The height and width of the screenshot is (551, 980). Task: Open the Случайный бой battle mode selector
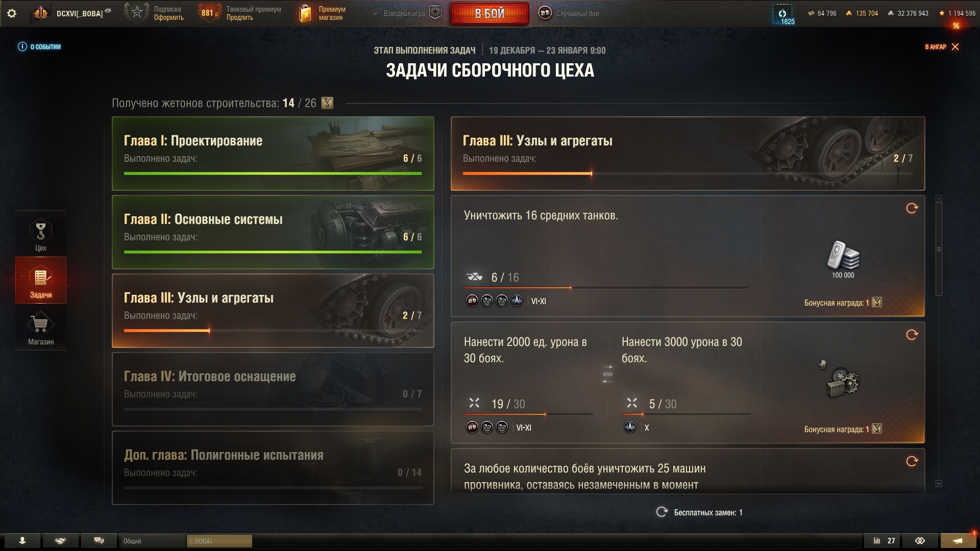pyautogui.click(x=569, y=13)
